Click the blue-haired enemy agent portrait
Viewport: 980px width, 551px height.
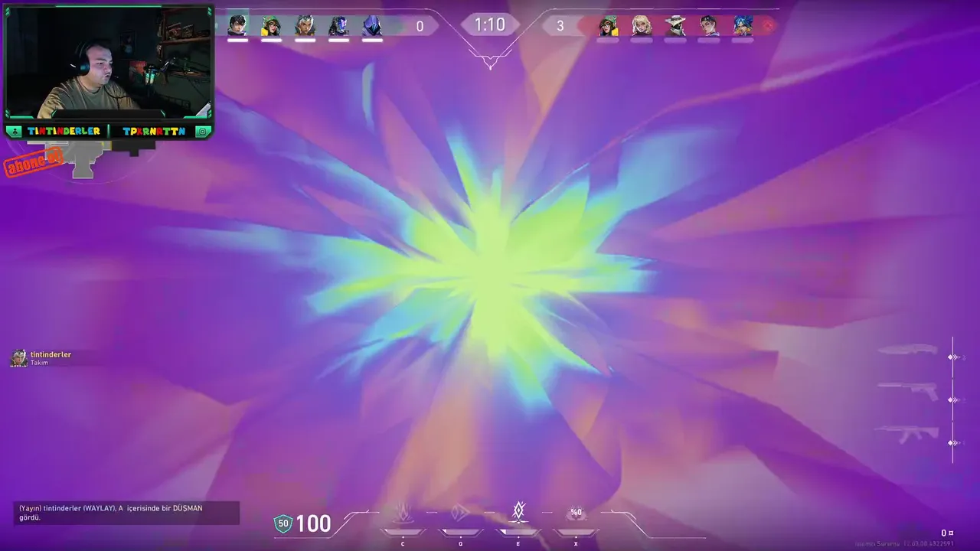[743, 25]
